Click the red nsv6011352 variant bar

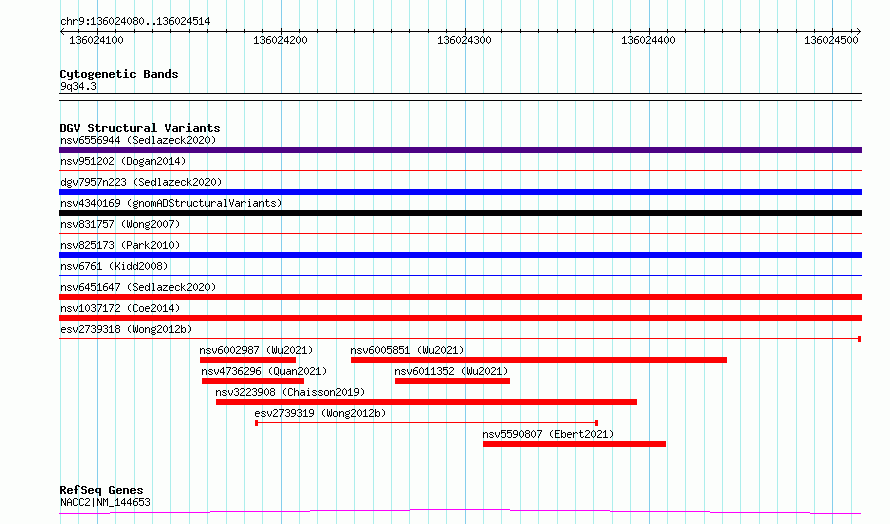pyautogui.click(x=452, y=381)
